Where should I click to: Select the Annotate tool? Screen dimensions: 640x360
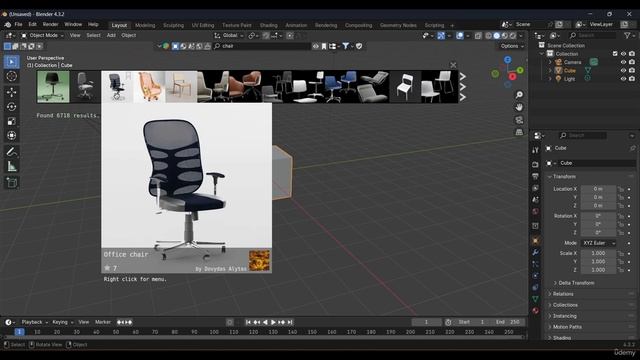click(11, 152)
